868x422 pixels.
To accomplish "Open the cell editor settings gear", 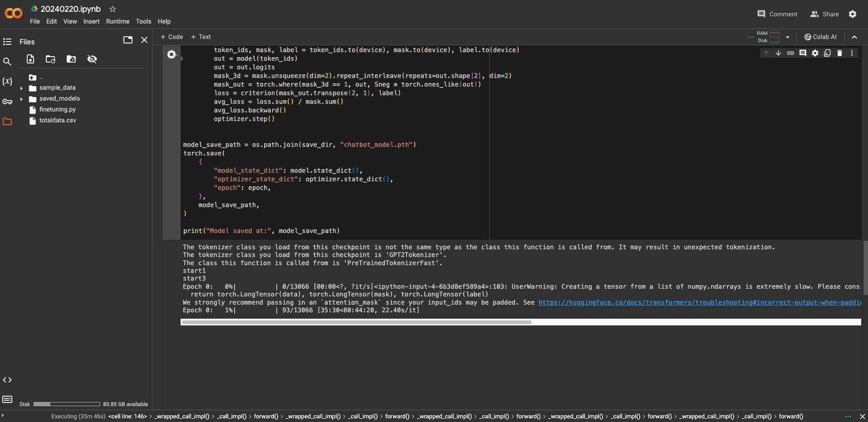I will (815, 53).
